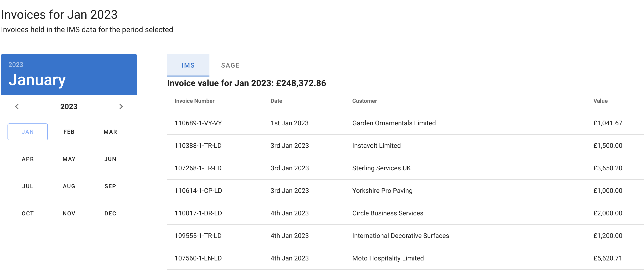Screen dimensions: 644x275
Task: Choose the JUN month
Action: 110,159
